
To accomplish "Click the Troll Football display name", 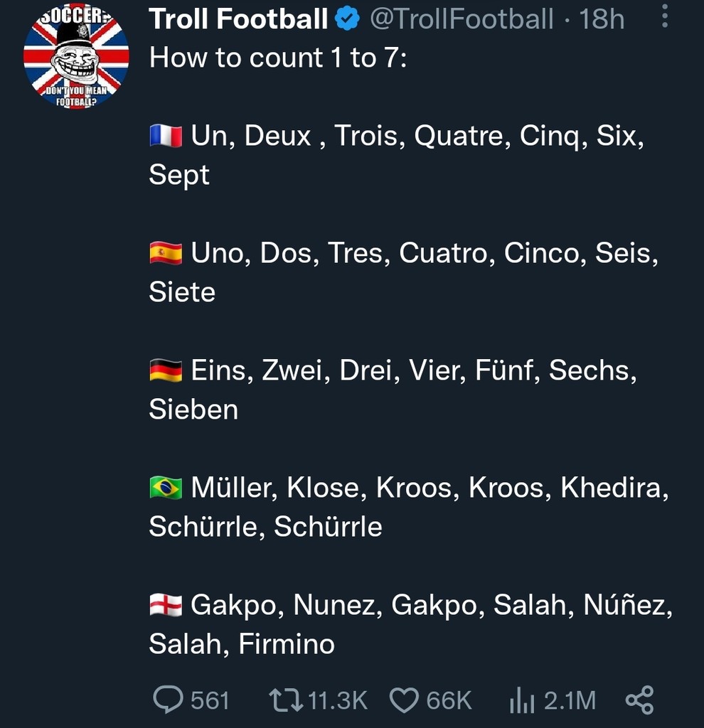I will [238, 20].
